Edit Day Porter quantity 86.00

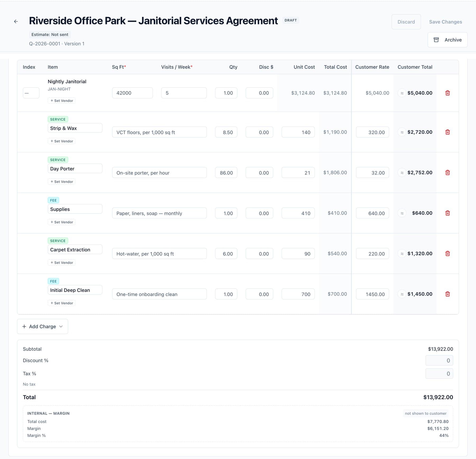[x=226, y=172]
